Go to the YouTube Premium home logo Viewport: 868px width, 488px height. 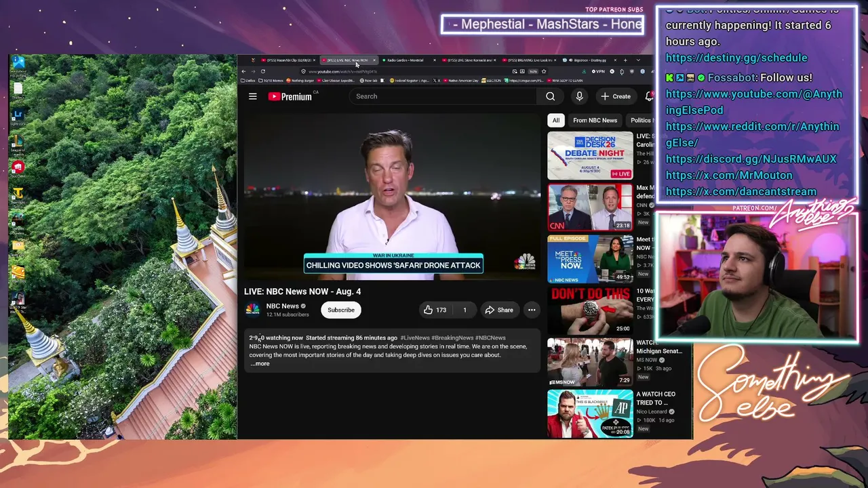pos(290,96)
